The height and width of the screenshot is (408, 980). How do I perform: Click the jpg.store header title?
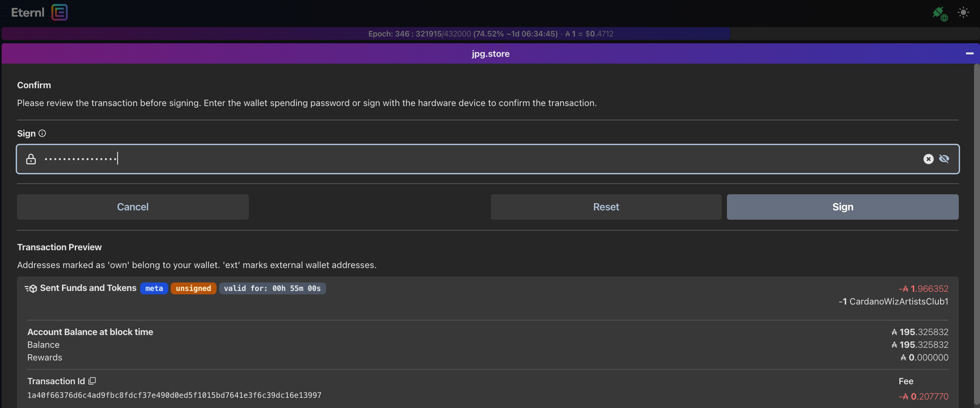click(x=490, y=54)
